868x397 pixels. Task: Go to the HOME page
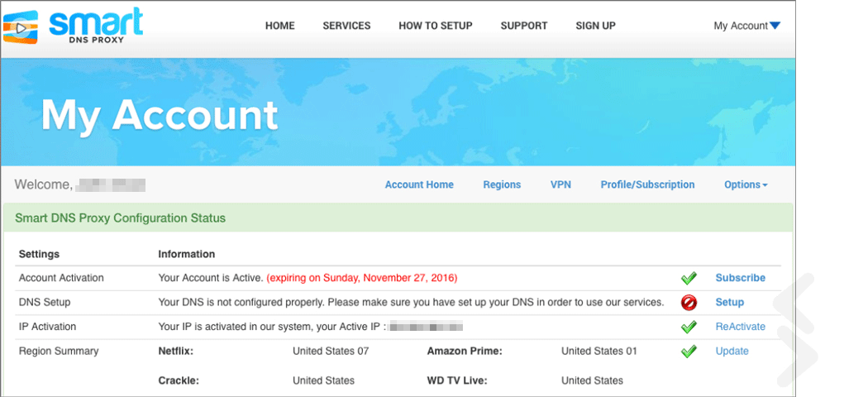(x=280, y=26)
